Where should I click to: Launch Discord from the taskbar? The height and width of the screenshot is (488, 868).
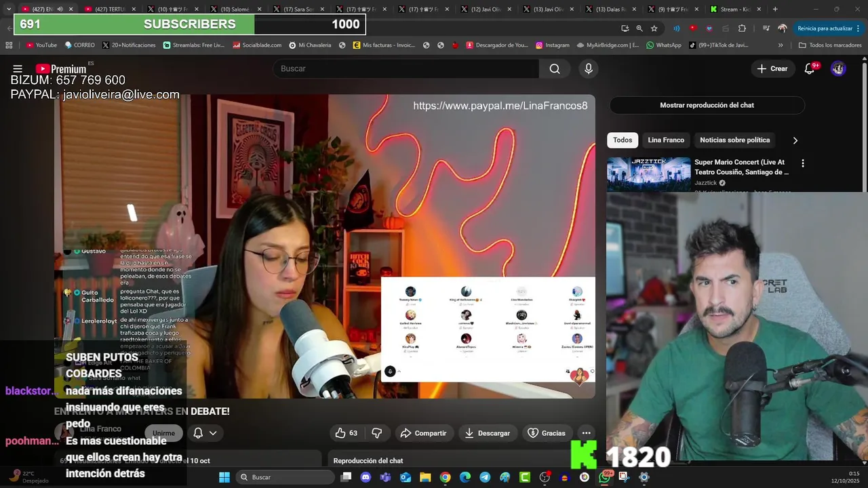point(366,477)
